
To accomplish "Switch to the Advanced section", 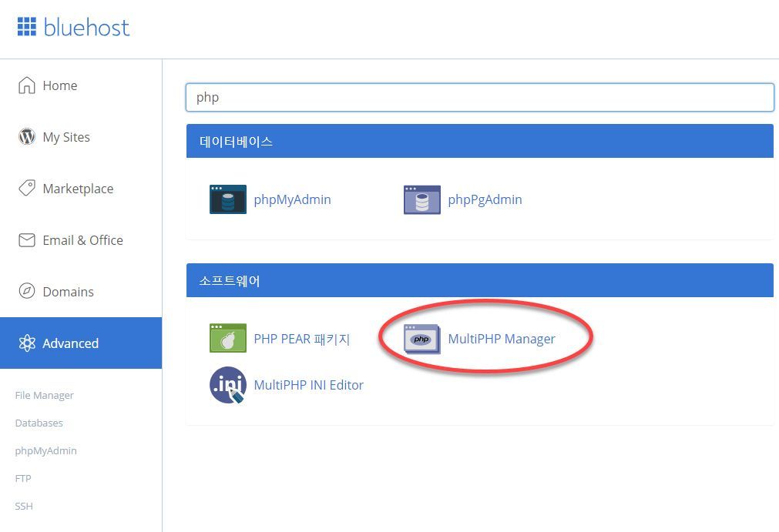I will 70,343.
